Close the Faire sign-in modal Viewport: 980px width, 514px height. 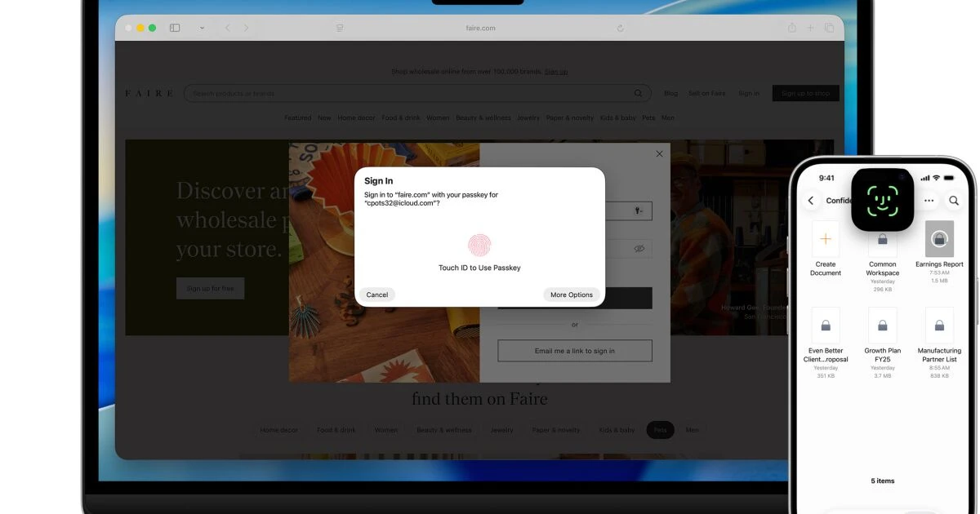pyautogui.click(x=660, y=153)
